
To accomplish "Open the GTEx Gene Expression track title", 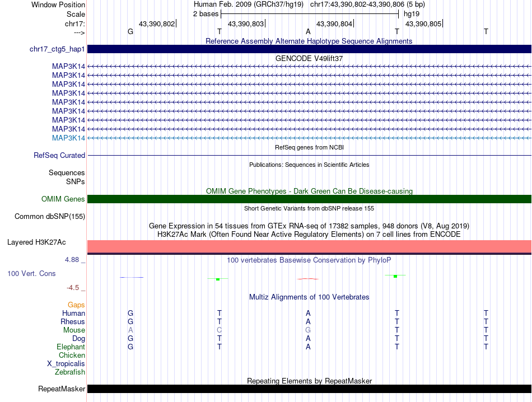I will (309, 226).
